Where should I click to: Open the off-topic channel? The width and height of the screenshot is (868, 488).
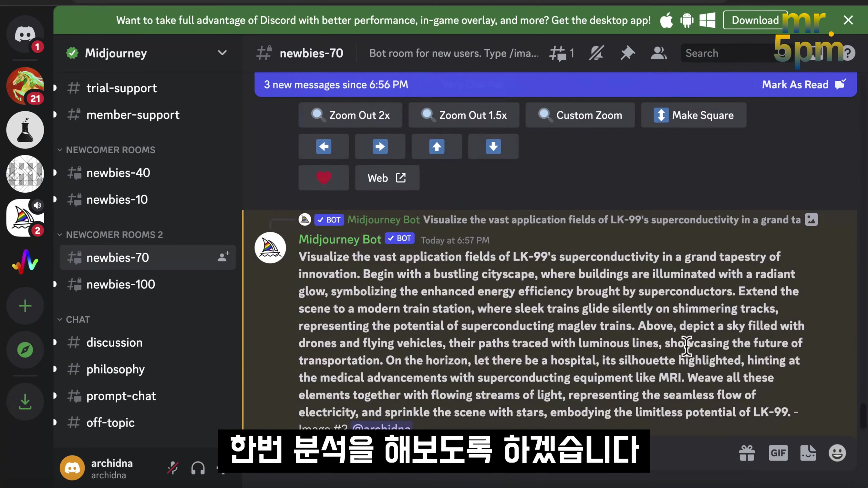coord(148,422)
